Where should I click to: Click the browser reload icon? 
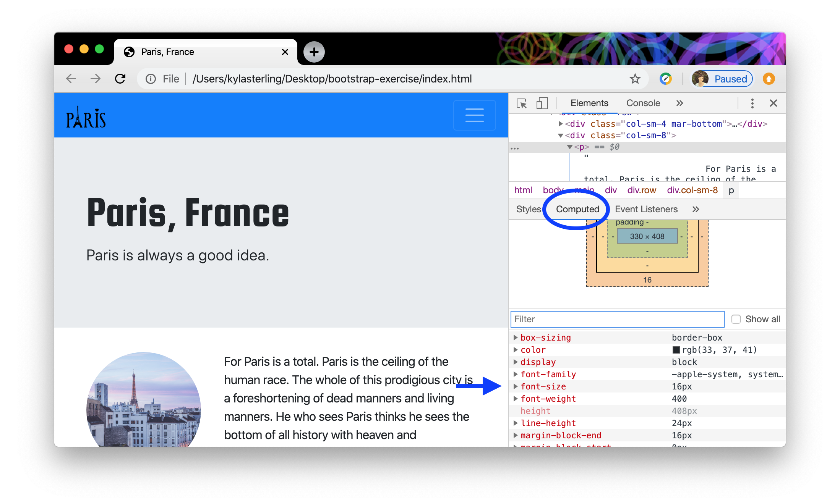click(120, 78)
